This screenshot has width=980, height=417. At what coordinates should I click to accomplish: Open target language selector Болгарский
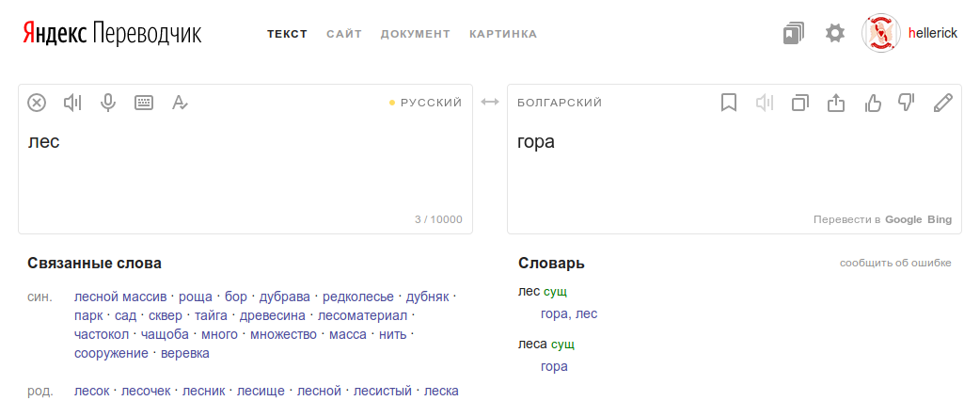560,103
